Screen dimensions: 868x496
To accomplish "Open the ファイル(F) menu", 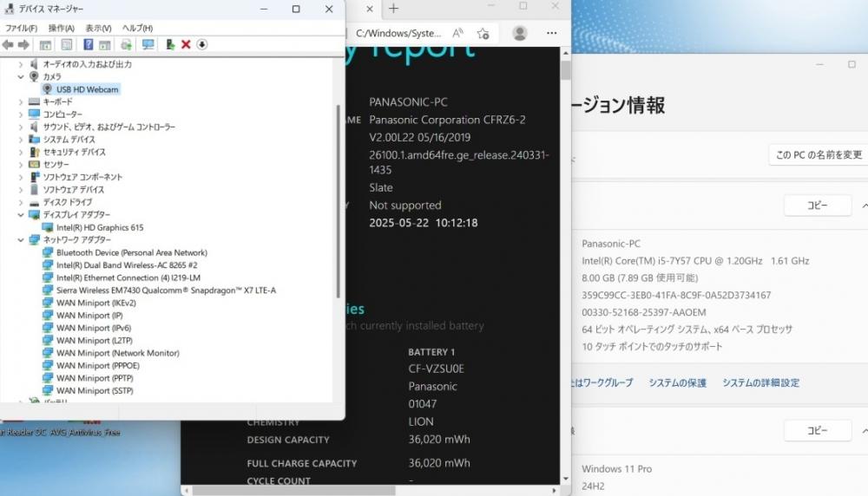I will 21,29.
